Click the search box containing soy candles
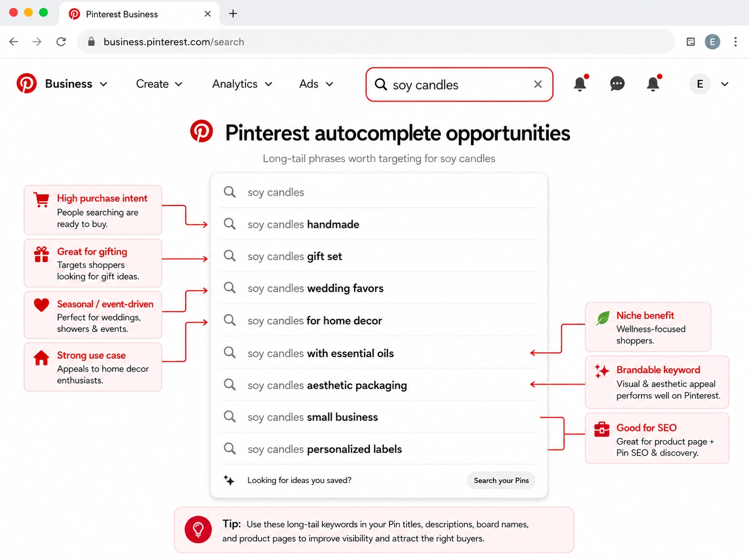 (459, 84)
